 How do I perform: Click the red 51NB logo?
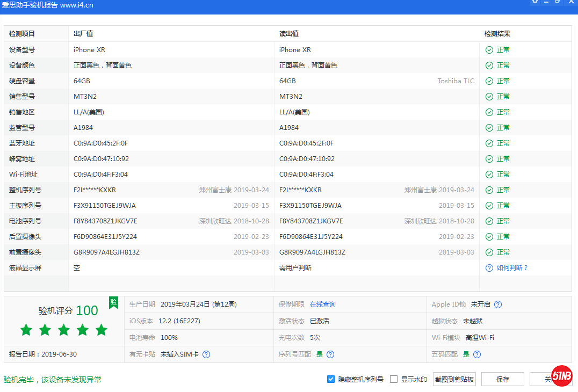(x=562, y=376)
